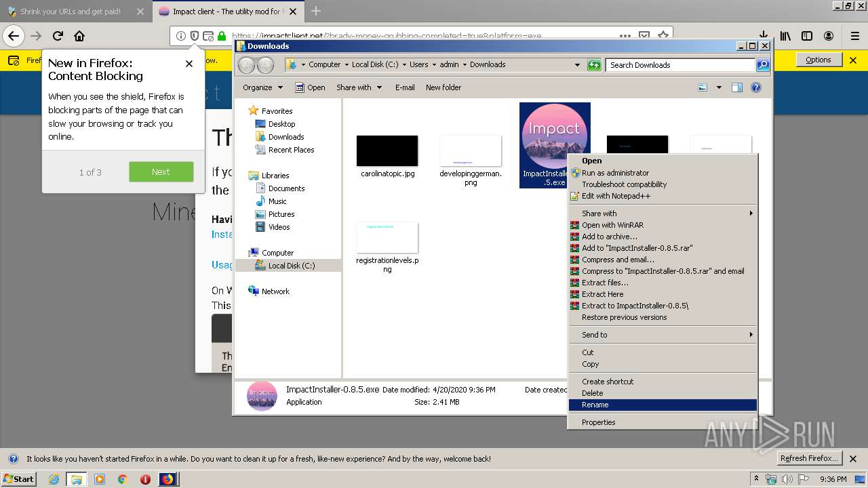The height and width of the screenshot is (488, 868).
Task: Dismiss Content Blocking popup with X
Action: (189, 63)
